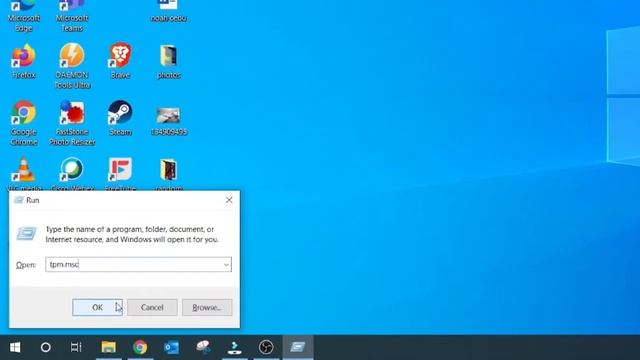Viewport: 640px width, 360px height.
Task: Select the red-and-white play-arrow icon right of Cisco Webex
Action: pos(120,169)
